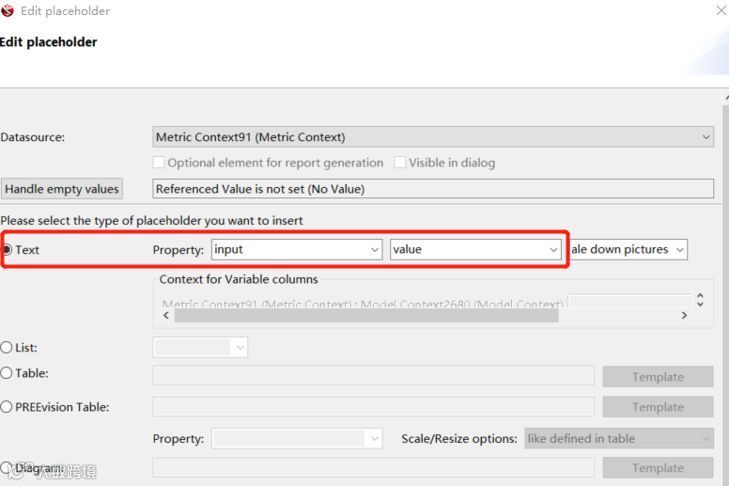Open the scale down pictures dropdown
Image resolution: width=729 pixels, height=486 pixels.
point(628,249)
